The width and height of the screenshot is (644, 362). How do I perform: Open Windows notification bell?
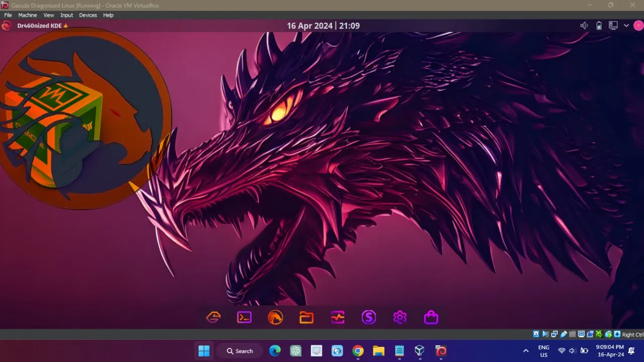(x=631, y=351)
